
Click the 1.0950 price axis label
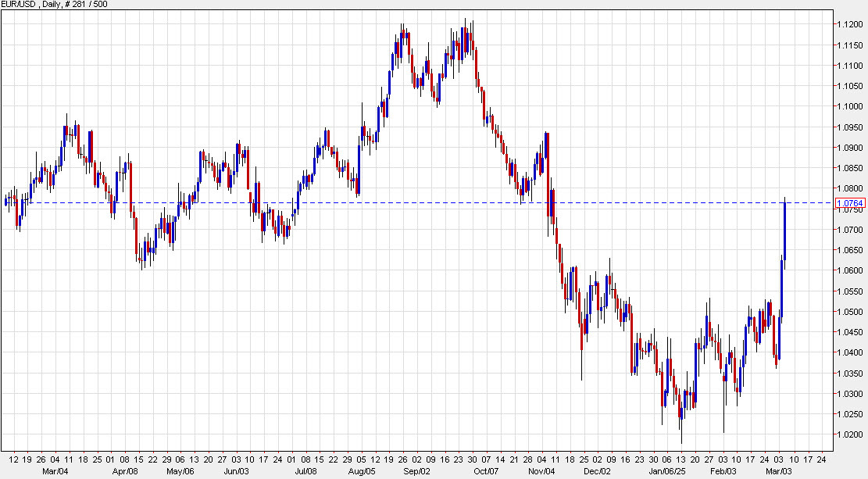(x=850, y=127)
